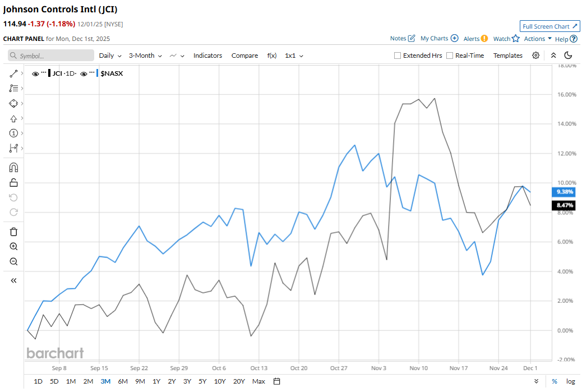Open Alerts exclamation icon
582x392 pixels.
484,39
